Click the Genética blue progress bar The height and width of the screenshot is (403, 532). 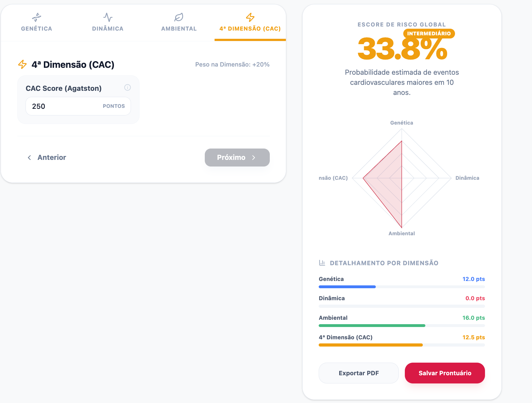click(347, 287)
